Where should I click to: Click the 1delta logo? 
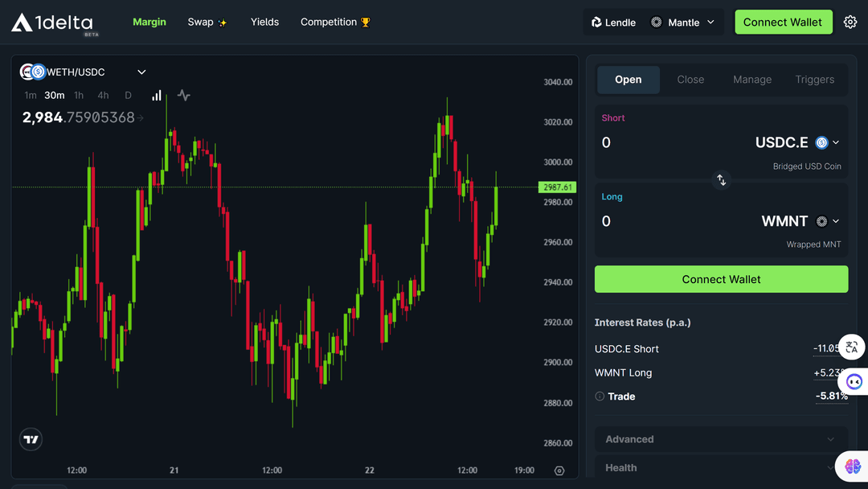(x=55, y=23)
